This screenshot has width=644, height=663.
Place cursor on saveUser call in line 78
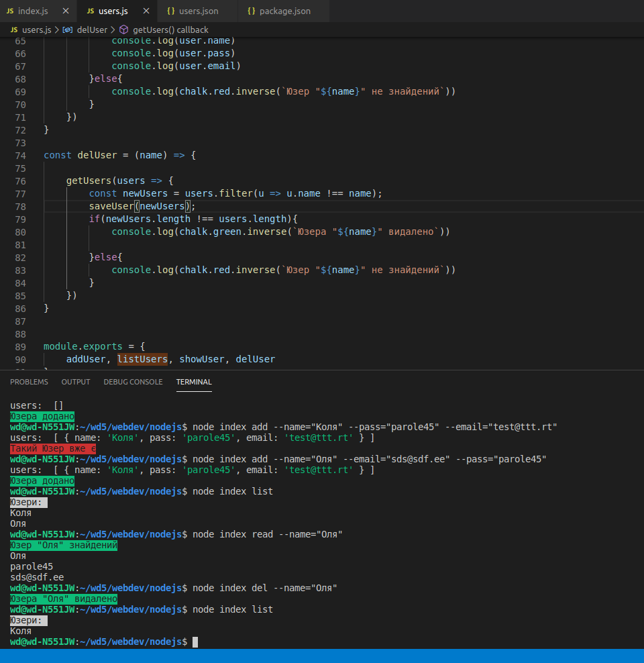click(x=111, y=206)
